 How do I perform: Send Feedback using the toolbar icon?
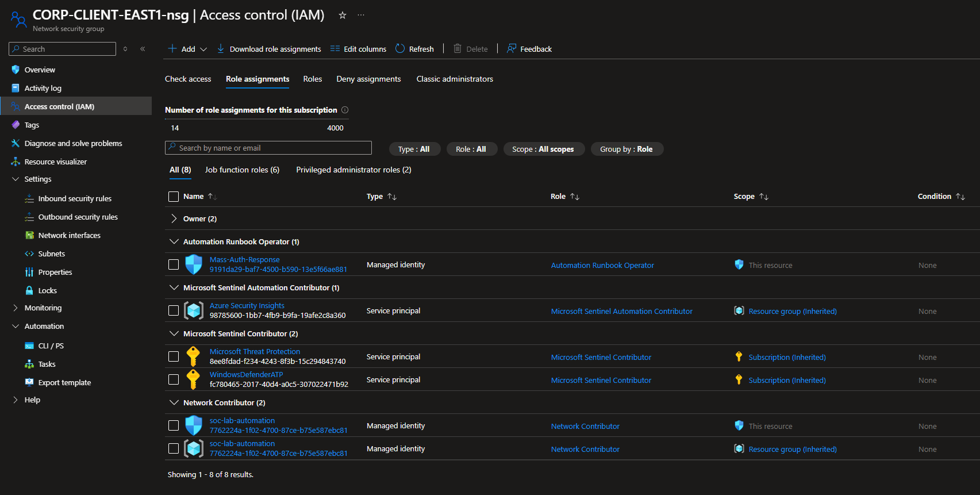point(511,49)
